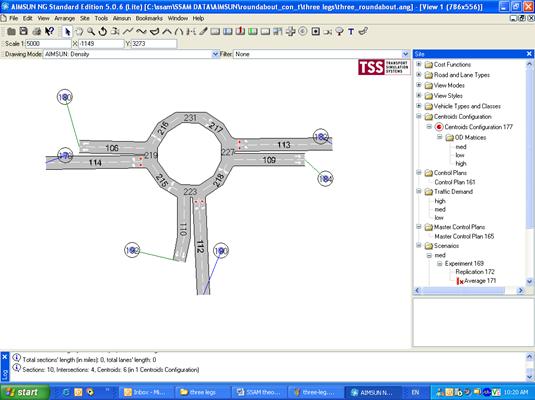Select the arrow selection tool
The image size is (535, 400).
tap(67, 32)
